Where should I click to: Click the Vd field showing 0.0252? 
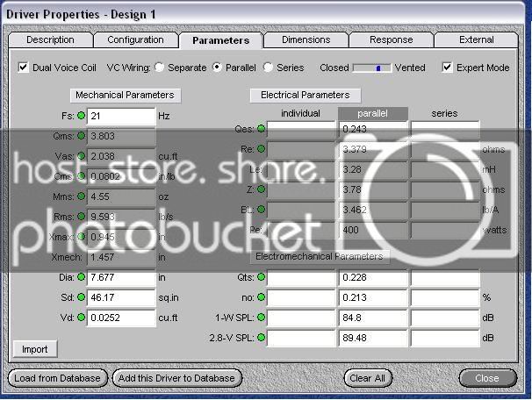tap(121, 318)
